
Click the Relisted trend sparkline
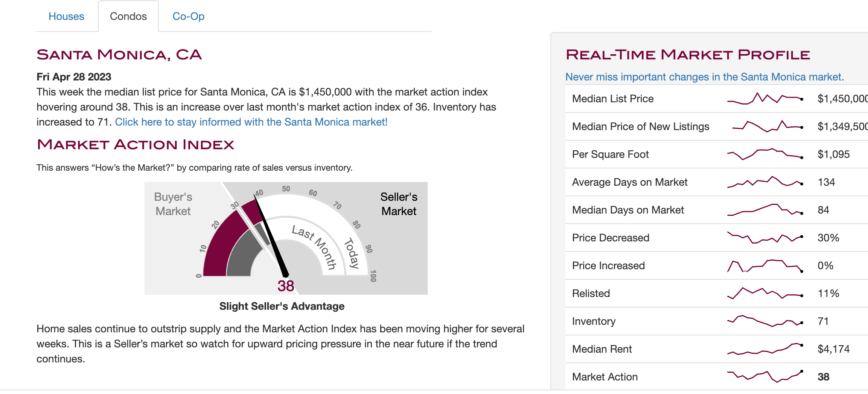pos(765,293)
